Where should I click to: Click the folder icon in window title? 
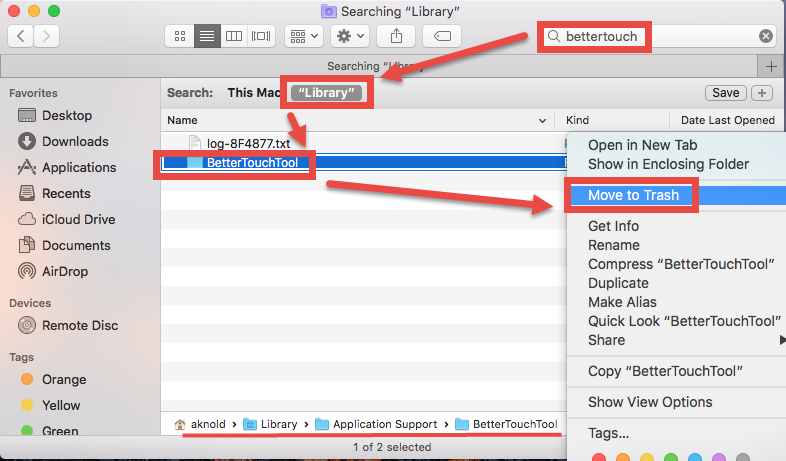[328, 11]
